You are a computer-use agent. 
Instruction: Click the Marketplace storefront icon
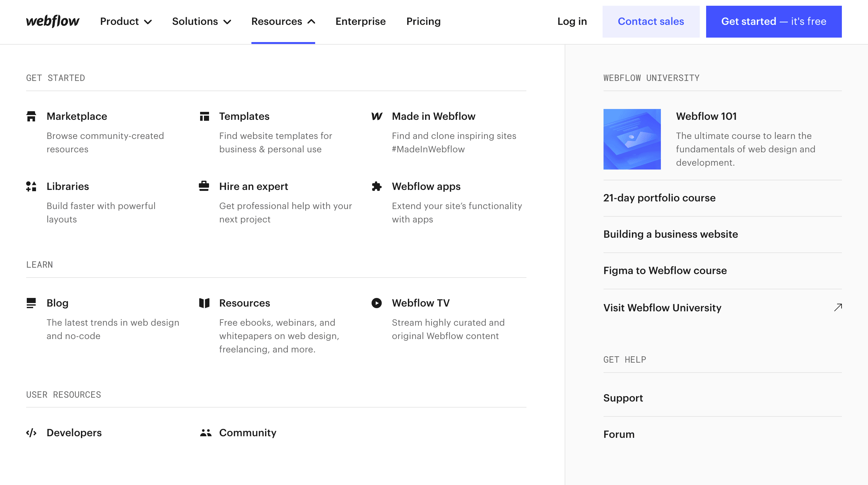tap(31, 116)
